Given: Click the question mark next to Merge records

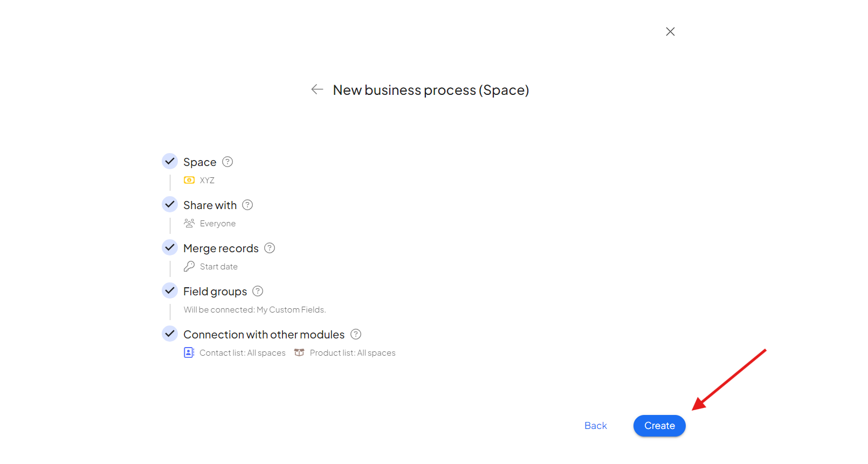Looking at the screenshot, I should tap(270, 248).
